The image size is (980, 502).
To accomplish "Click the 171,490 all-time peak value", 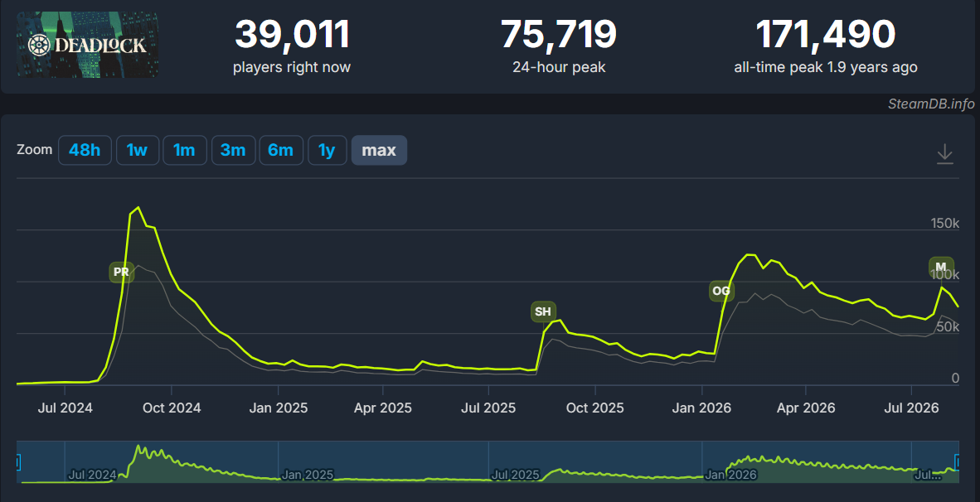I will pos(826,34).
